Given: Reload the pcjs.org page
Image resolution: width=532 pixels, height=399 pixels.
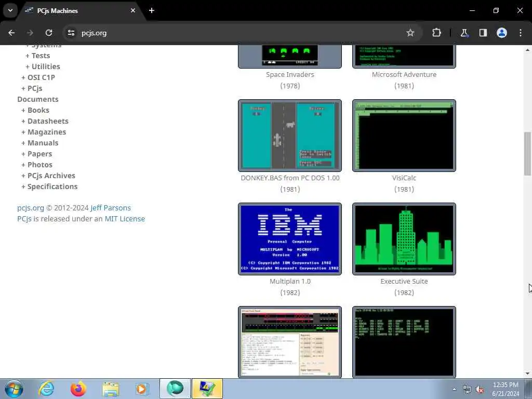Looking at the screenshot, I should coord(49,33).
